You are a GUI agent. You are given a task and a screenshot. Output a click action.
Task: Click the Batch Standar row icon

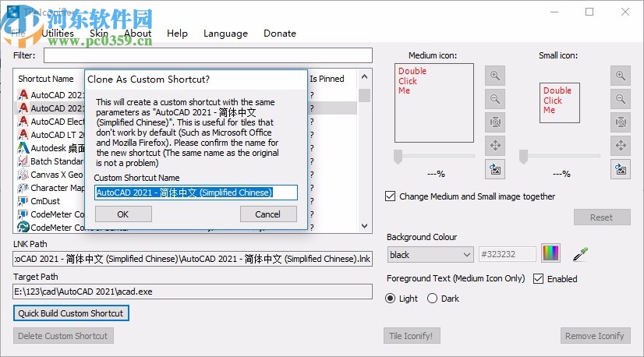(23, 161)
